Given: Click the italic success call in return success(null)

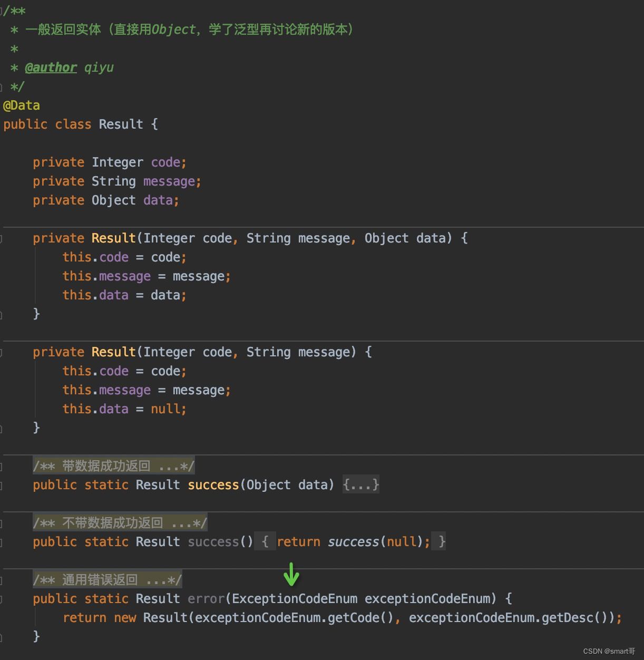Looking at the screenshot, I should click(x=354, y=542).
